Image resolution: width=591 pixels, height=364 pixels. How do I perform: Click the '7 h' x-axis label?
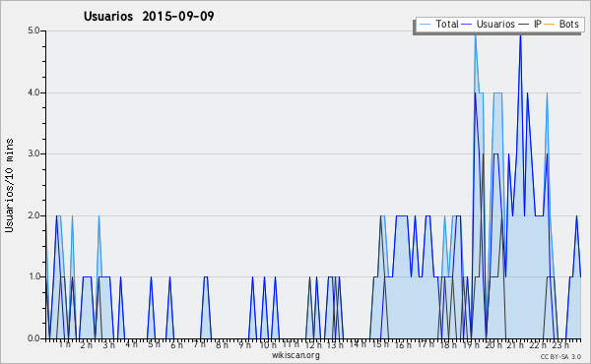click(199, 344)
